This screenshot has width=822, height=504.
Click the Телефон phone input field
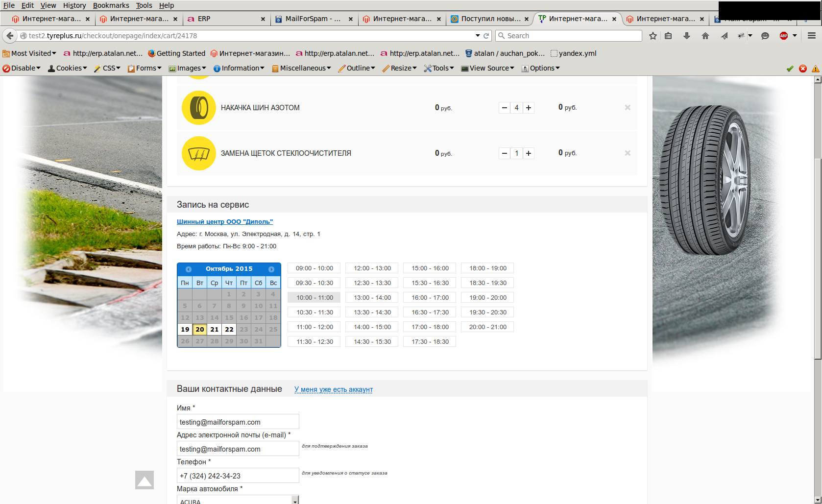click(238, 476)
